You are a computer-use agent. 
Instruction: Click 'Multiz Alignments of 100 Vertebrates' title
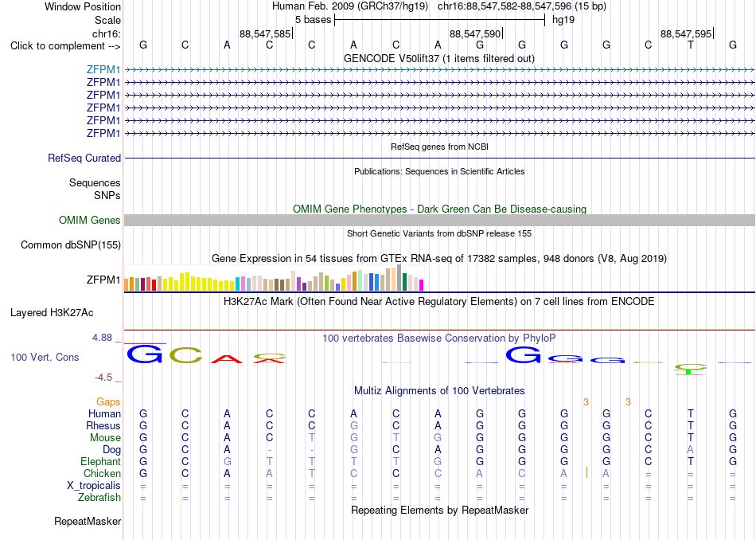click(439, 390)
